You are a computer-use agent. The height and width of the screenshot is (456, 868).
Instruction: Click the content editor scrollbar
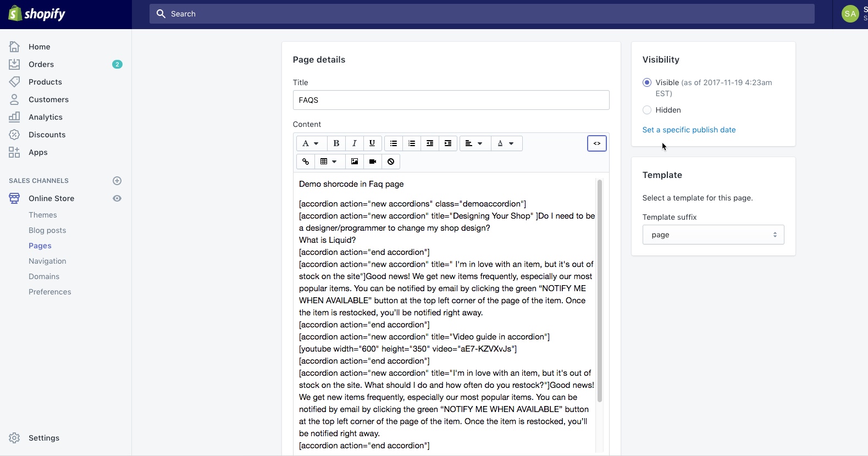tap(599, 291)
